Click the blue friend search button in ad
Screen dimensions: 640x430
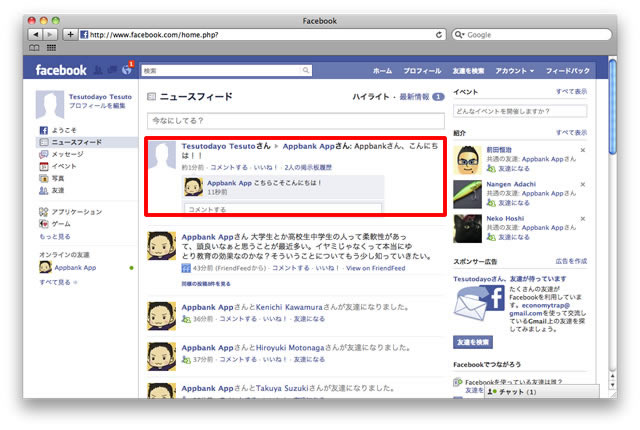click(x=473, y=342)
